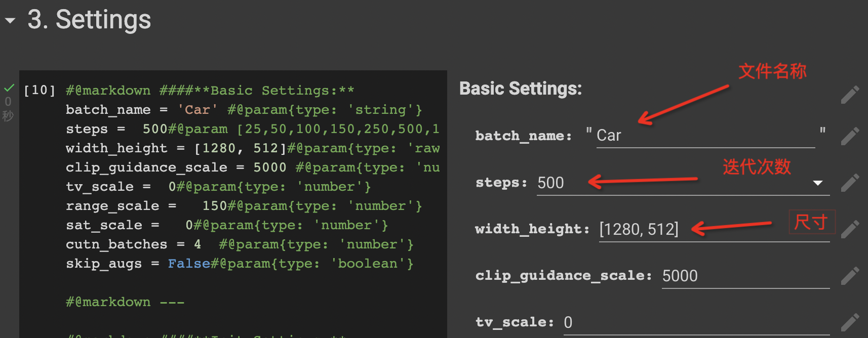
Task: Click the edit pencil next to width_height
Action: coord(850,229)
